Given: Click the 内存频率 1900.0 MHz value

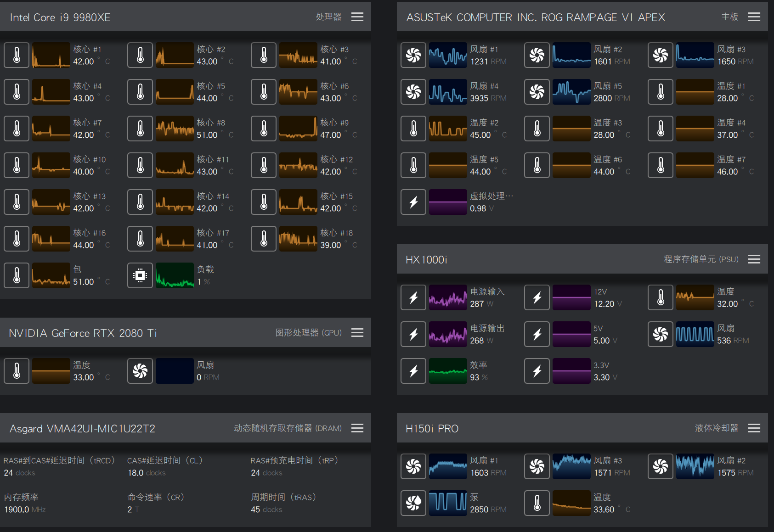Looking at the screenshot, I should pyautogui.click(x=25, y=510).
